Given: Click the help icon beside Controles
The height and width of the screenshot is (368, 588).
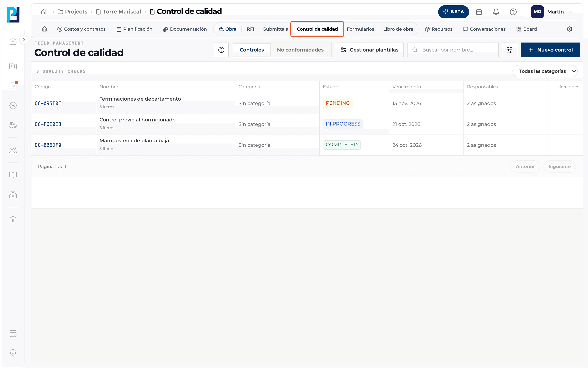Looking at the screenshot, I should [x=221, y=50].
